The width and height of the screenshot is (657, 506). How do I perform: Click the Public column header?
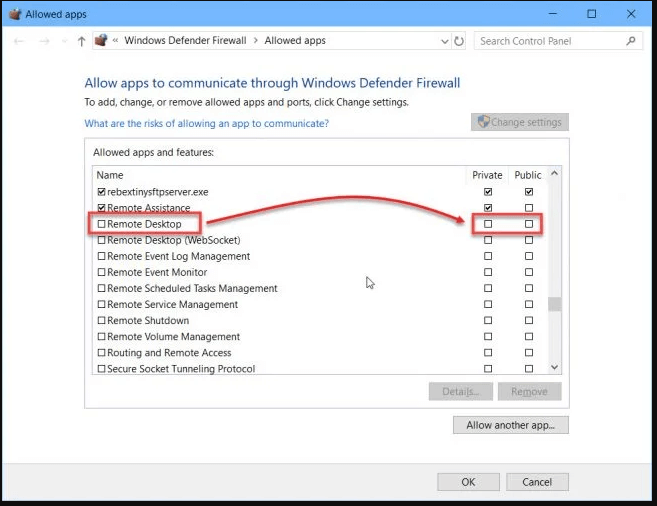pyautogui.click(x=528, y=175)
